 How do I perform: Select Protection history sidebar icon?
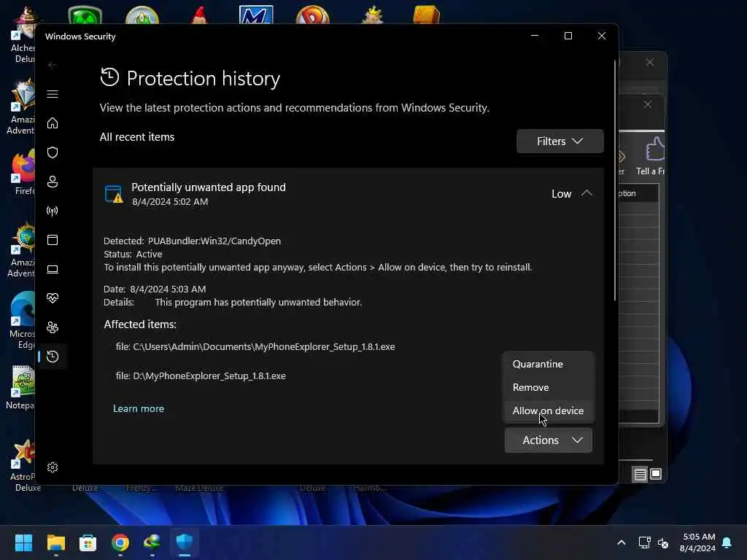coord(53,357)
